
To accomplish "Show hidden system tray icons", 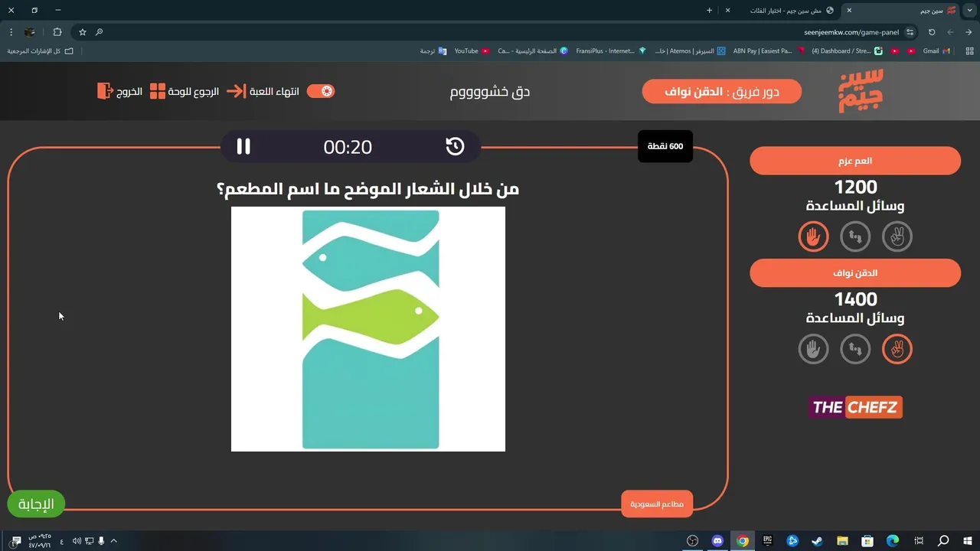I will coord(114,541).
